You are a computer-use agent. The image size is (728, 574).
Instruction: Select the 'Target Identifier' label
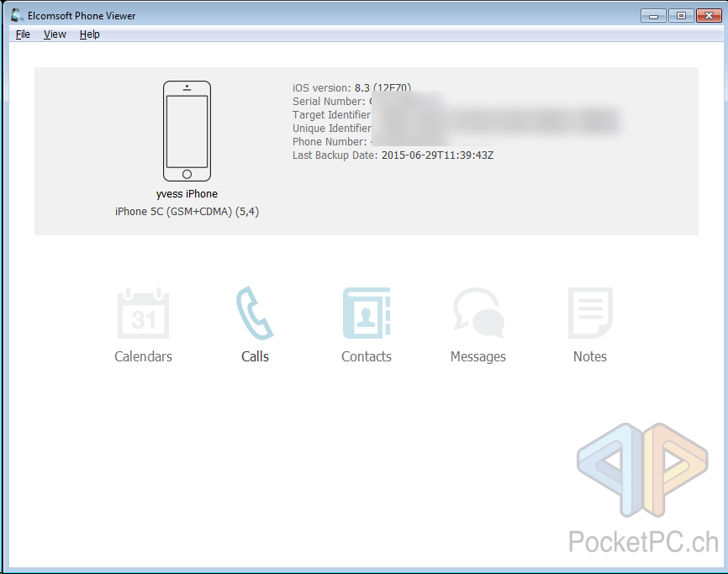pos(331,114)
